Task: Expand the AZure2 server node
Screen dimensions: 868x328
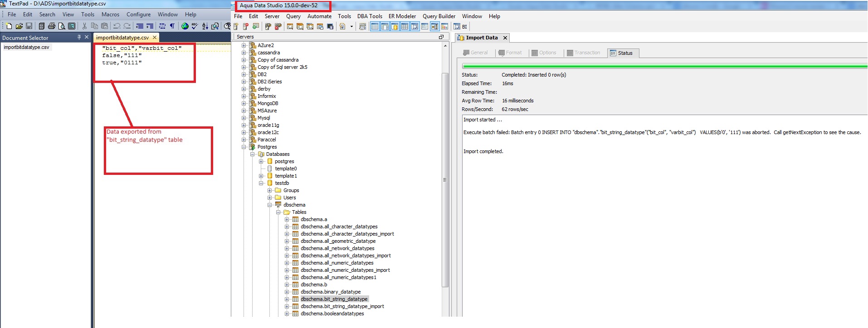Action: click(x=244, y=45)
